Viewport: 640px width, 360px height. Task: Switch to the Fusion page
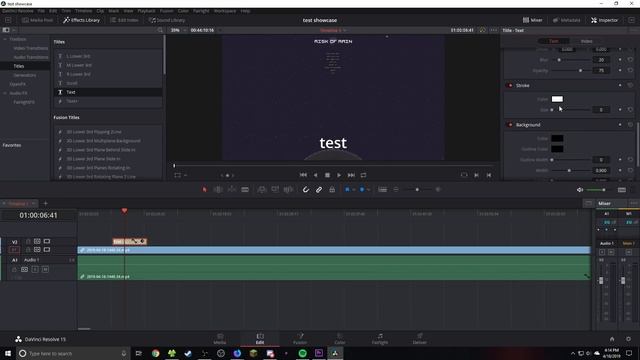click(x=300, y=338)
